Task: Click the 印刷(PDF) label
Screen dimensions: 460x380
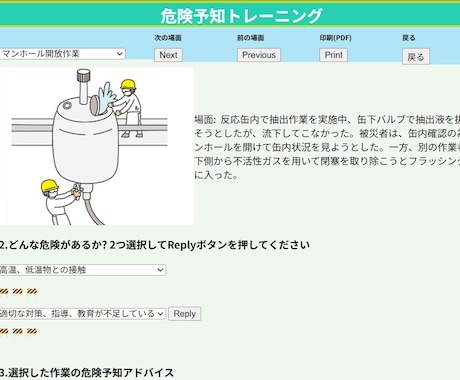Action: tap(336, 38)
